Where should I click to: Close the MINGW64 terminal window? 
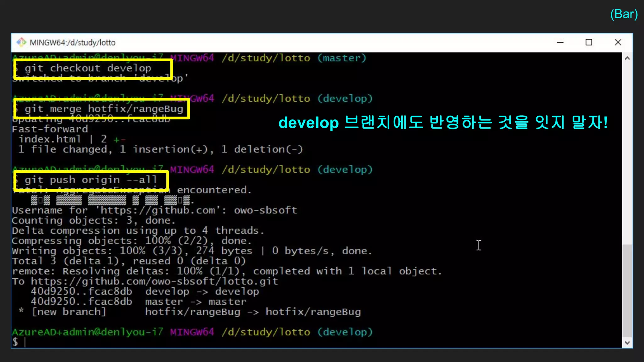point(618,42)
